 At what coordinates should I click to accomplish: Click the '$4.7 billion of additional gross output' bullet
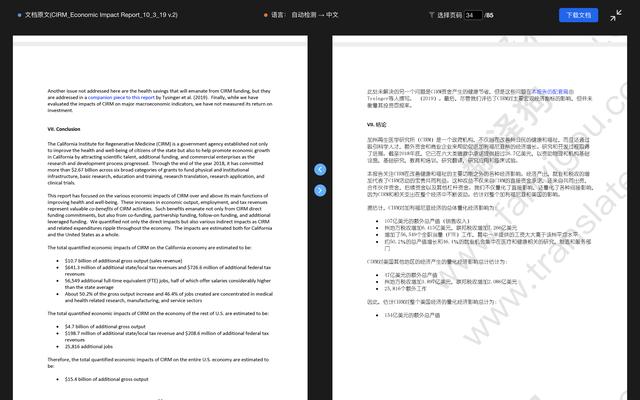105,327
